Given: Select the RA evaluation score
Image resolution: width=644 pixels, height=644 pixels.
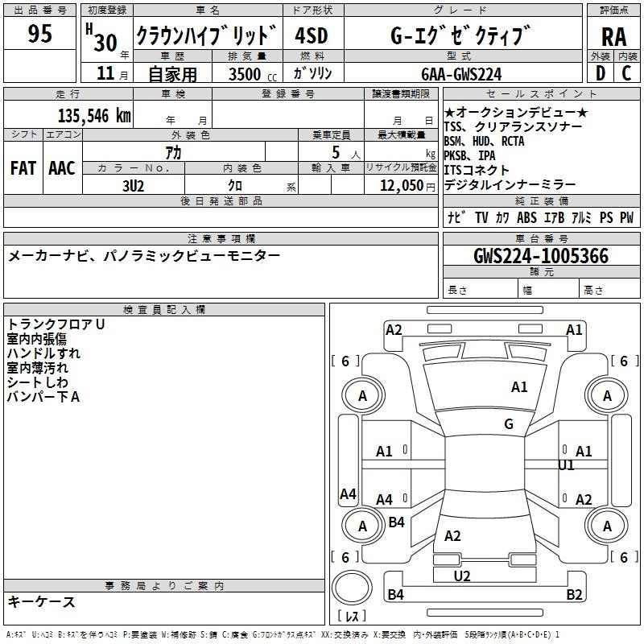Looking at the screenshot, I should (613, 35).
